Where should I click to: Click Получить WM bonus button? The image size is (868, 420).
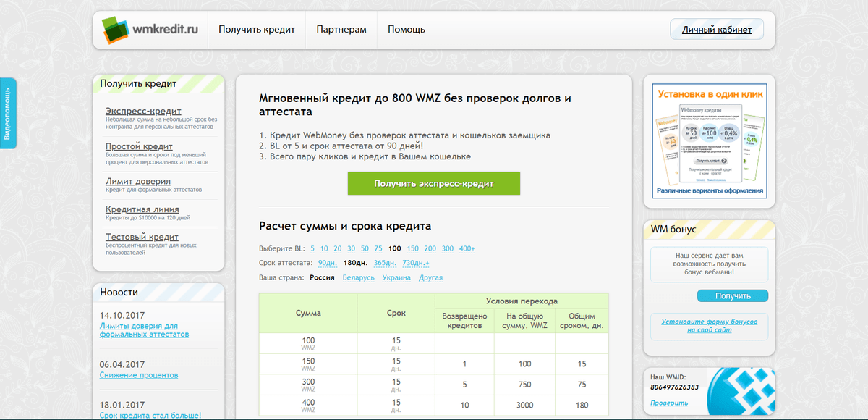[733, 295]
